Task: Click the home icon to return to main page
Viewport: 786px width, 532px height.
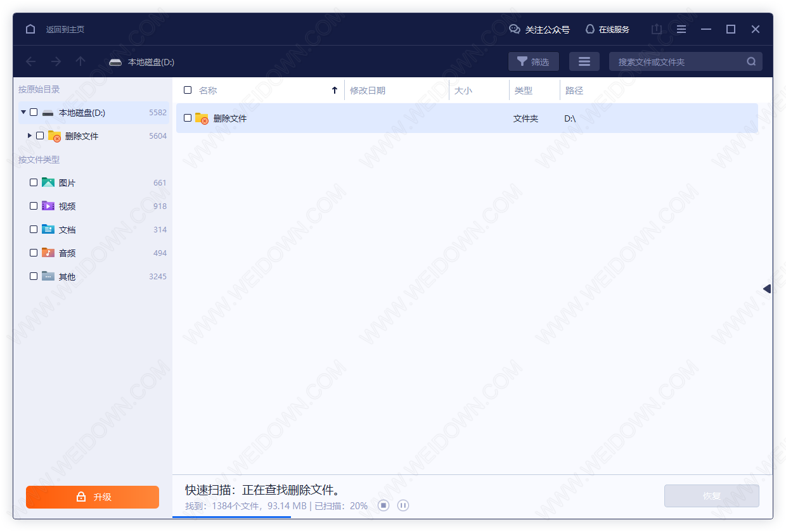Action: [30, 29]
